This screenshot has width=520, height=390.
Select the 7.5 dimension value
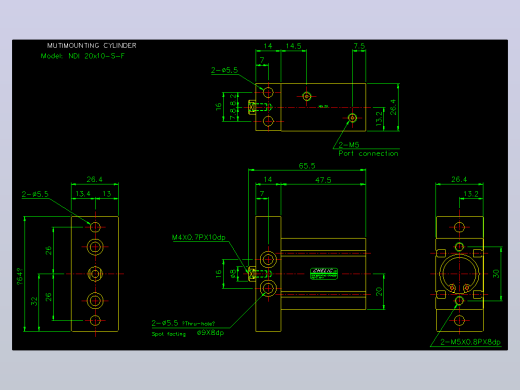pyautogui.click(x=359, y=46)
